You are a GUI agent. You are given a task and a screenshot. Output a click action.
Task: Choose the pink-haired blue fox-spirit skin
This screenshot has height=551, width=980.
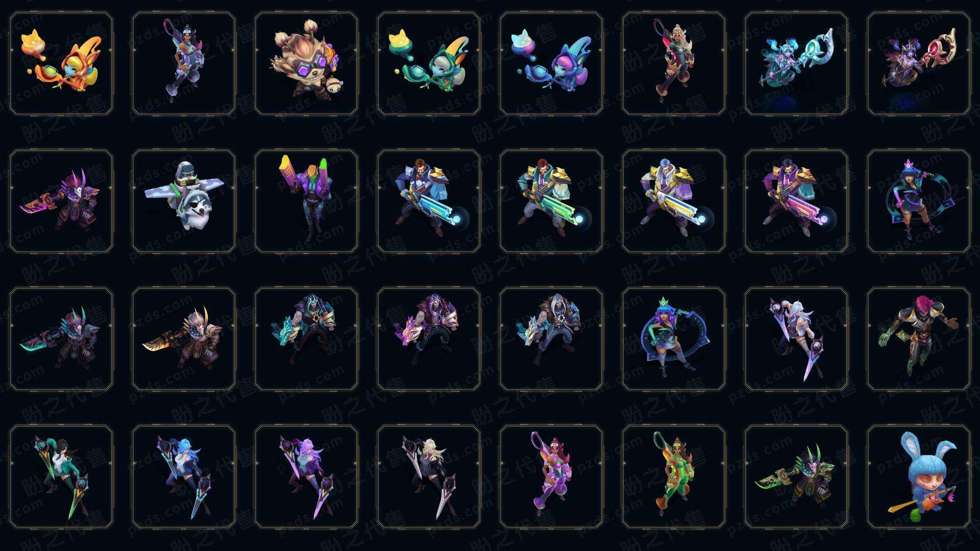pos(551,63)
